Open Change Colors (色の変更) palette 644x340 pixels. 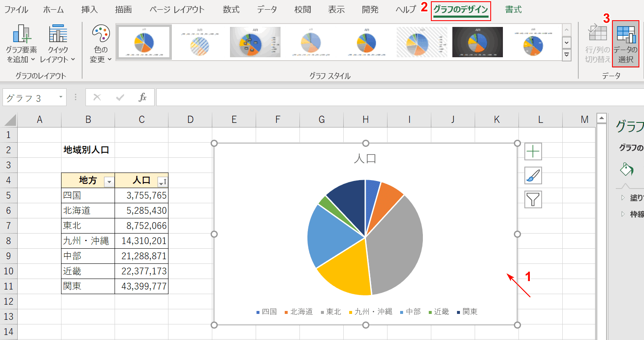(101, 44)
